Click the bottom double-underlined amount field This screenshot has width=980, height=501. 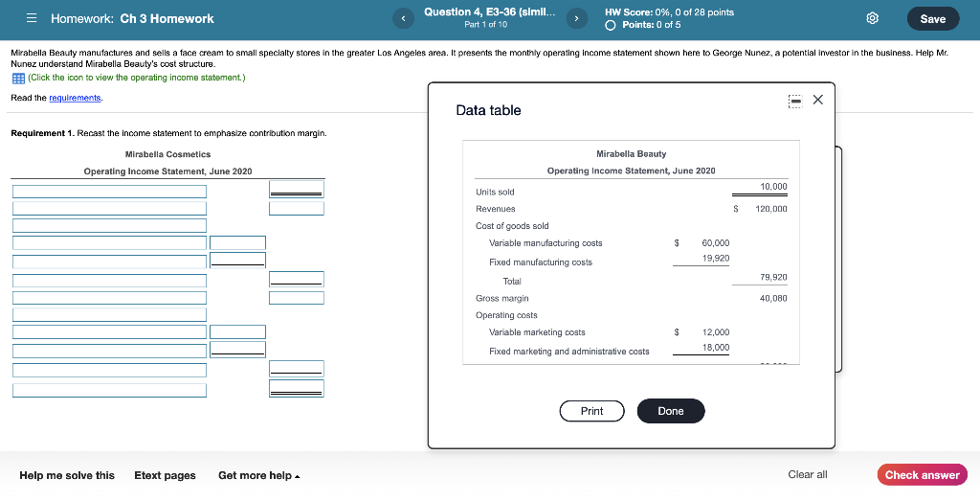click(297, 388)
